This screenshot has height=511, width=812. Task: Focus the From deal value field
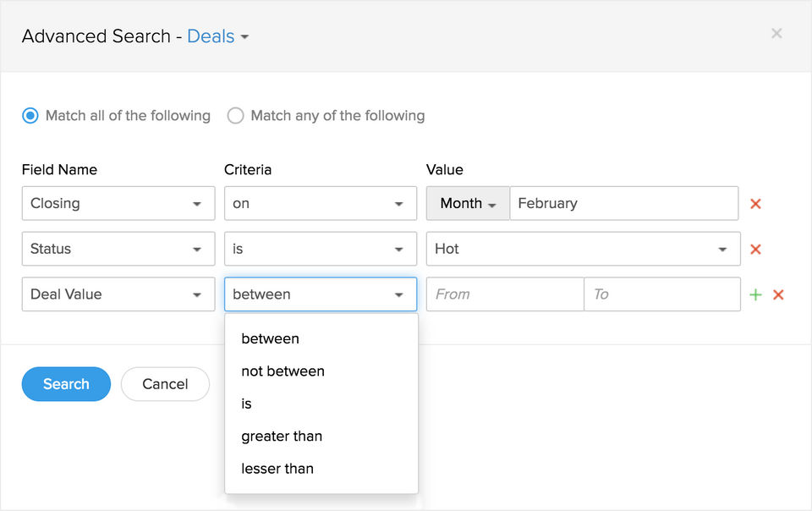[x=505, y=295]
